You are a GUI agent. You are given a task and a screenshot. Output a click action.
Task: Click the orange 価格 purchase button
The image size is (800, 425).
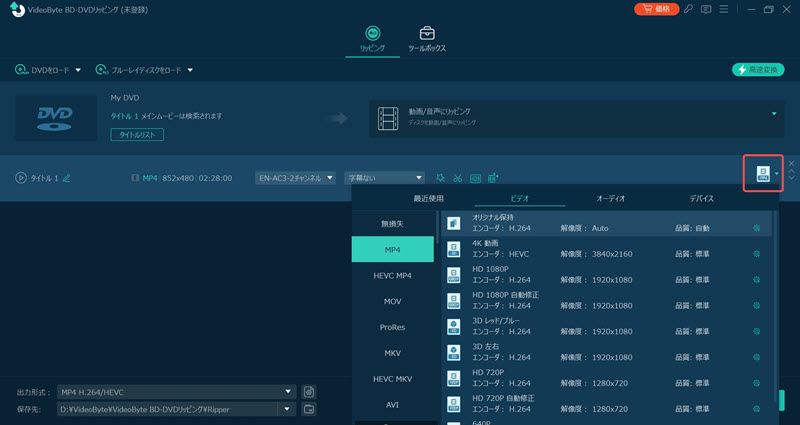[656, 10]
